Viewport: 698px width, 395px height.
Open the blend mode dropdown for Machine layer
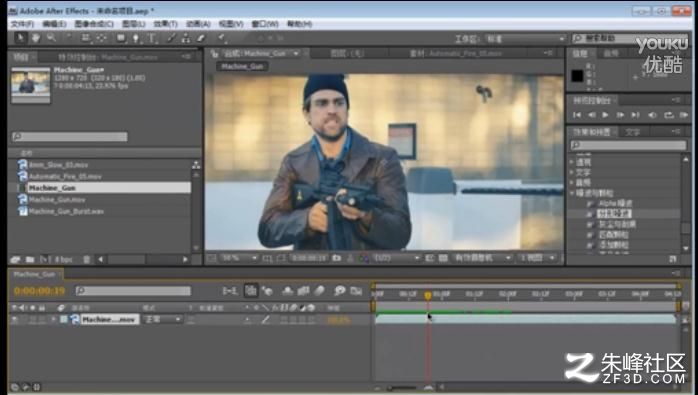coord(162,319)
